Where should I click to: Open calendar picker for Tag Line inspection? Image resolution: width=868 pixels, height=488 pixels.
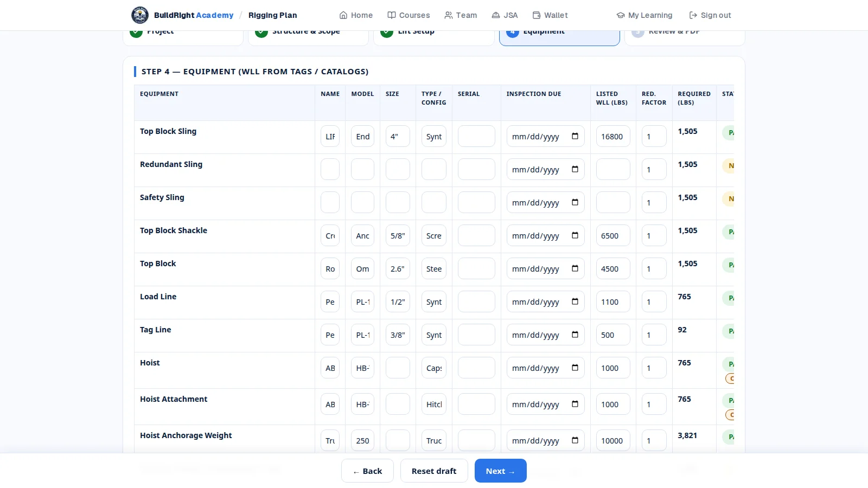tap(575, 335)
